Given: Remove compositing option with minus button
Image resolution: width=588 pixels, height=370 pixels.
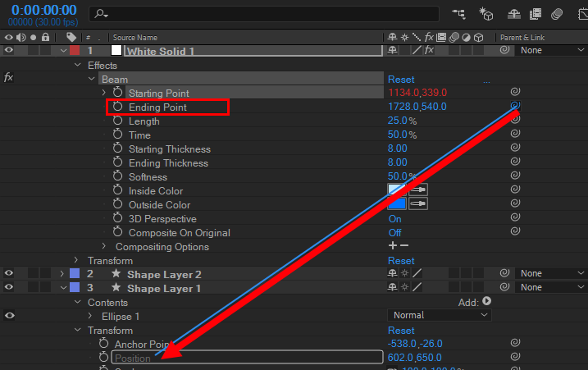Looking at the screenshot, I should tap(404, 245).
